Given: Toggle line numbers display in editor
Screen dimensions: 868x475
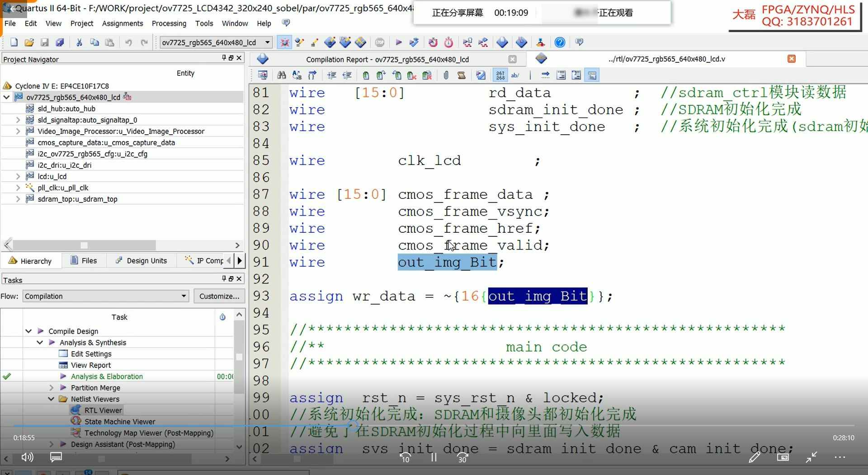Looking at the screenshot, I should click(500, 75).
